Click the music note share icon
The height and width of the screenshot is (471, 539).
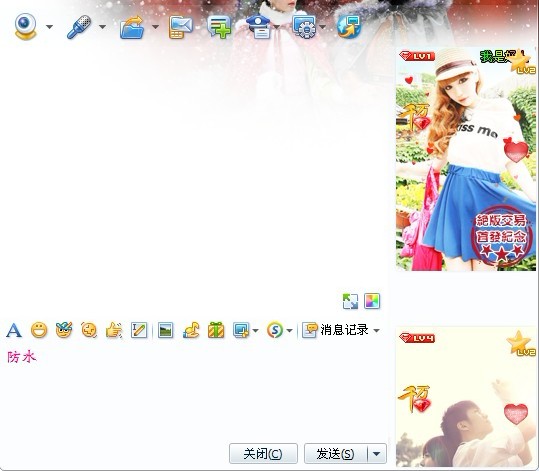pos(191,330)
